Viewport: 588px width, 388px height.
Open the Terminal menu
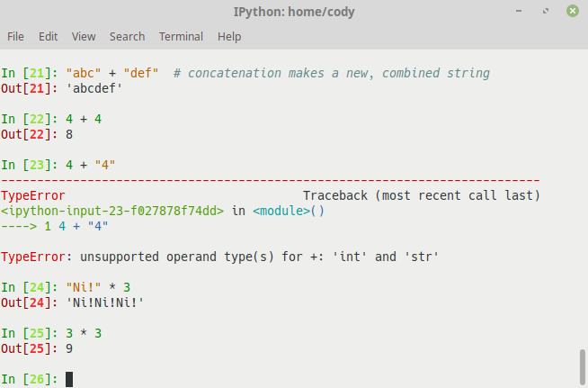coord(181,37)
